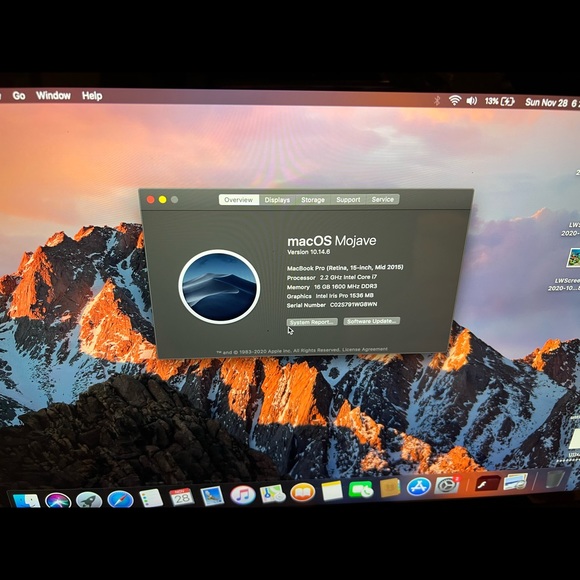580x580 pixels.
Task: Open green FaceTime icon in Dock
Action: click(x=361, y=490)
